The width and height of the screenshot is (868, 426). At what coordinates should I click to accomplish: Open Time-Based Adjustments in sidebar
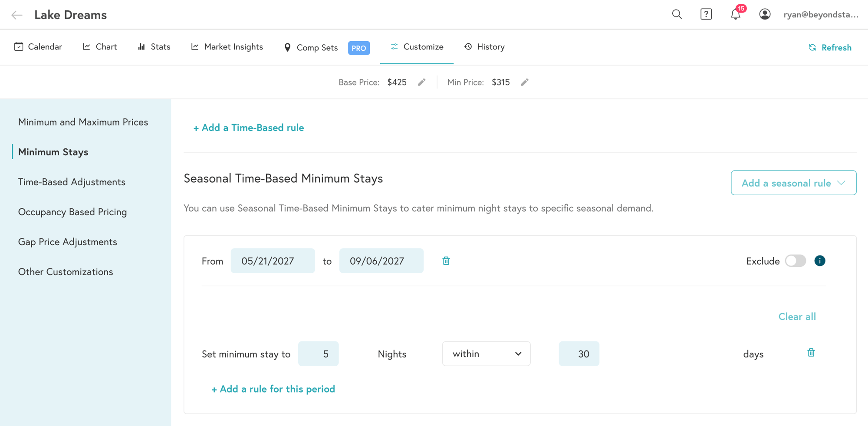click(x=72, y=182)
